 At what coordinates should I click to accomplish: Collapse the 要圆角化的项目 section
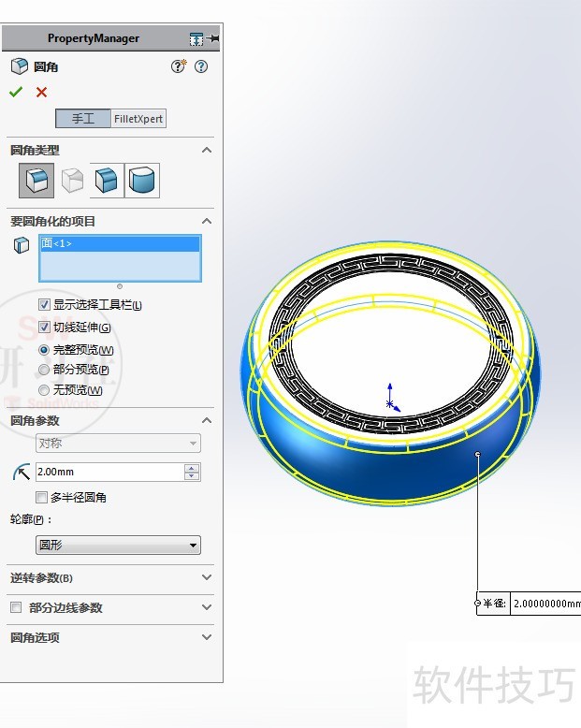[207, 221]
